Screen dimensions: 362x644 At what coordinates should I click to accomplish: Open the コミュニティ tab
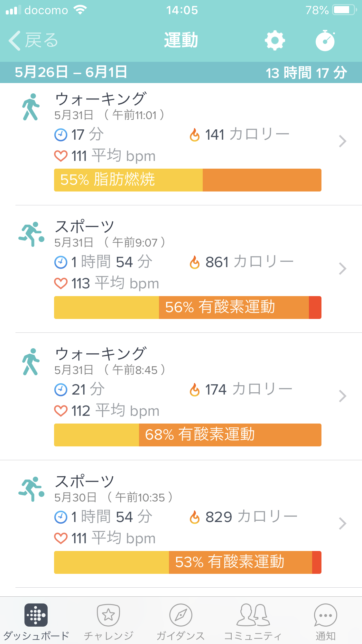click(x=253, y=621)
